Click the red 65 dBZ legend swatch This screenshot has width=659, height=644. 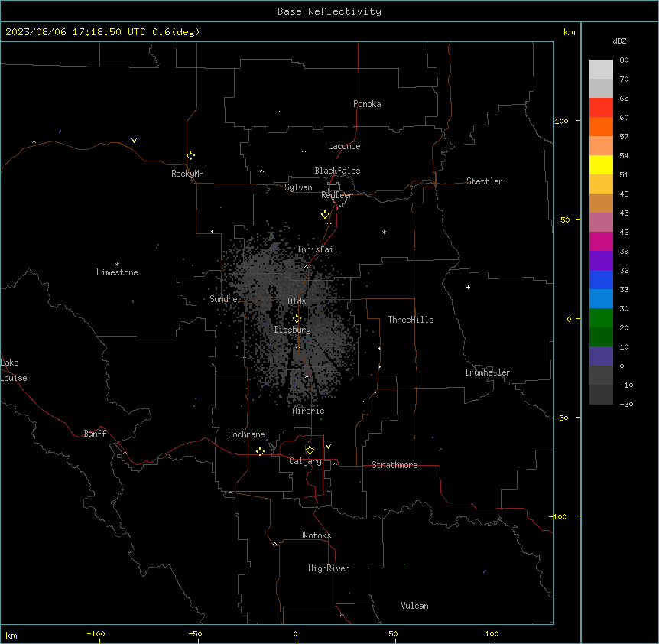click(x=601, y=108)
